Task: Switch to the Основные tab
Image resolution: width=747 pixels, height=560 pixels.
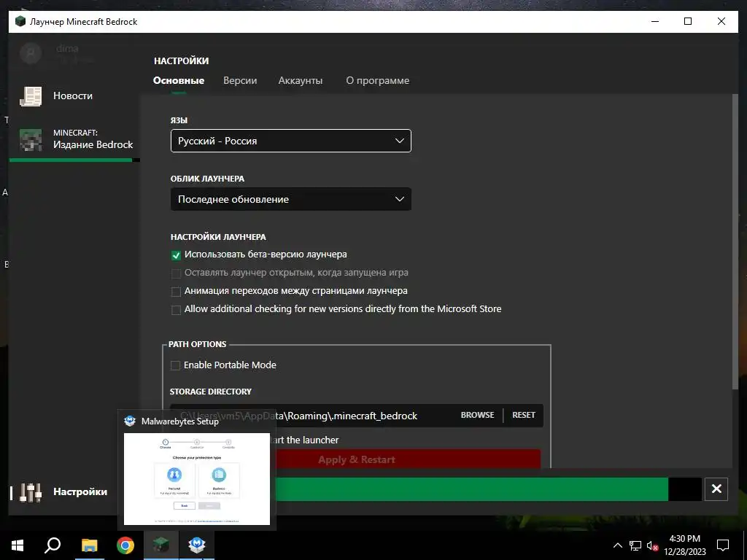Action: [179, 80]
